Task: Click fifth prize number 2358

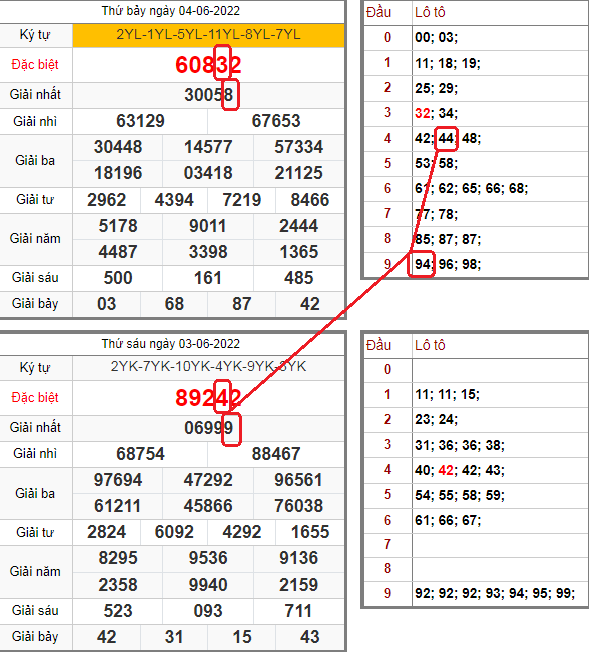Action: coord(118,585)
